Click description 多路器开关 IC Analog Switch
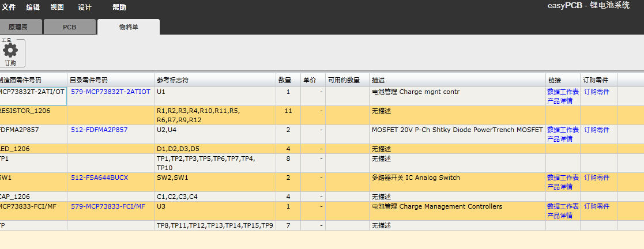This screenshot has width=644, height=249. (457, 182)
